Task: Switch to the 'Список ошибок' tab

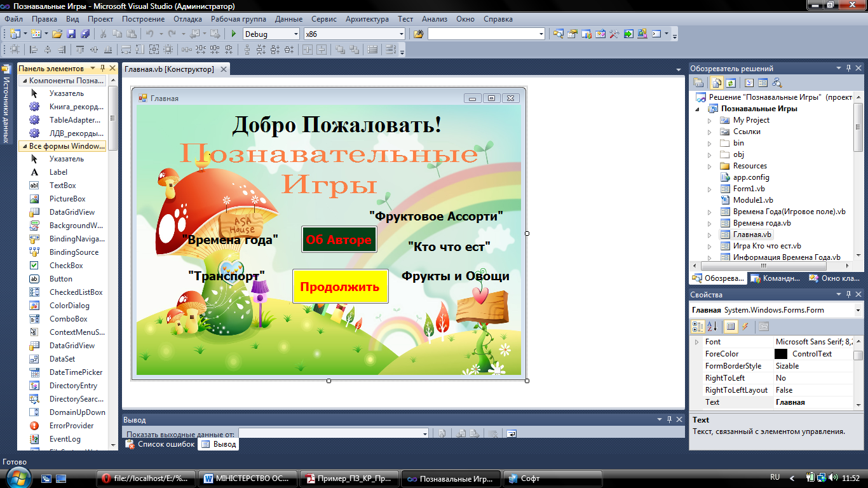Action: pyautogui.click(x=160, y=444)
